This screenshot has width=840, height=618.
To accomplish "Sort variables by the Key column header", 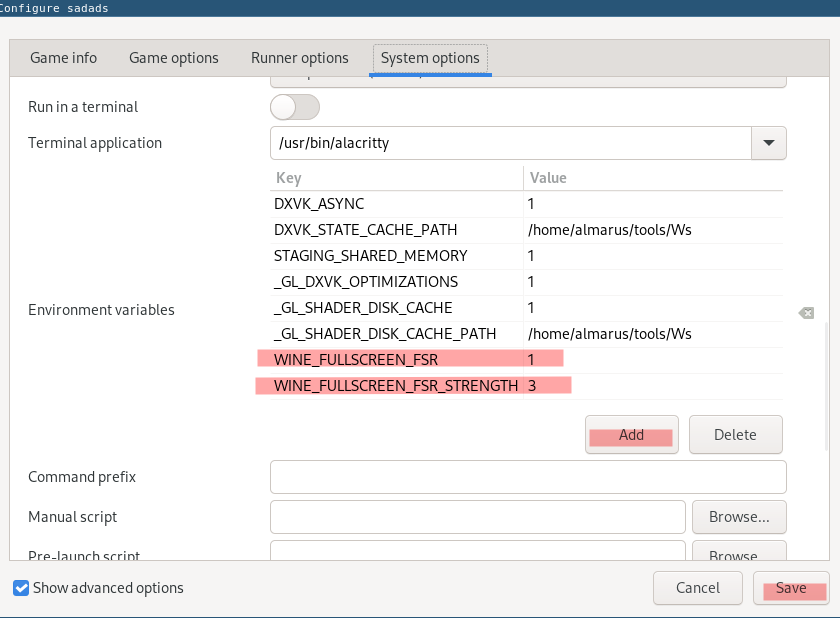I will tap(396, 178).
